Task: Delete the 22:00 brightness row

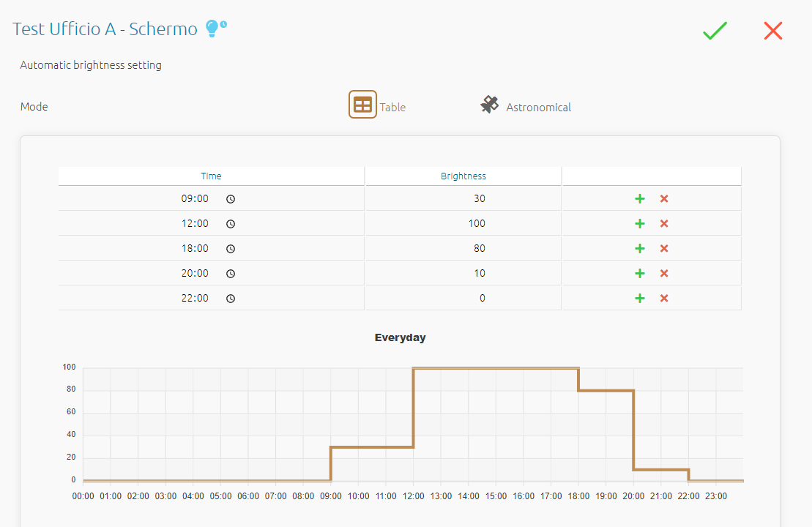Action: 664,299
